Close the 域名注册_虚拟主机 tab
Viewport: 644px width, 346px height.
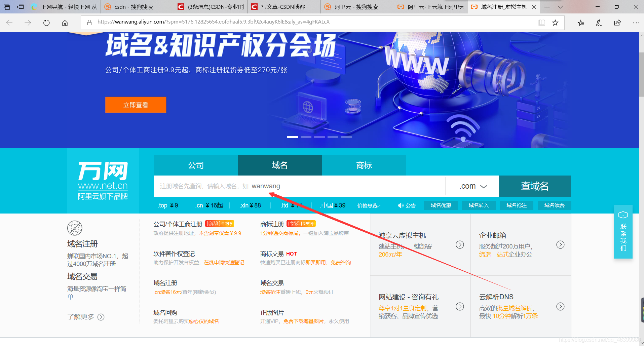[534, 7]
